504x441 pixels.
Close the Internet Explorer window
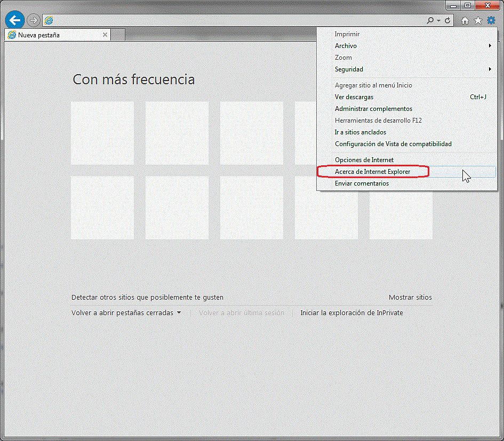(x=487, y=5)
